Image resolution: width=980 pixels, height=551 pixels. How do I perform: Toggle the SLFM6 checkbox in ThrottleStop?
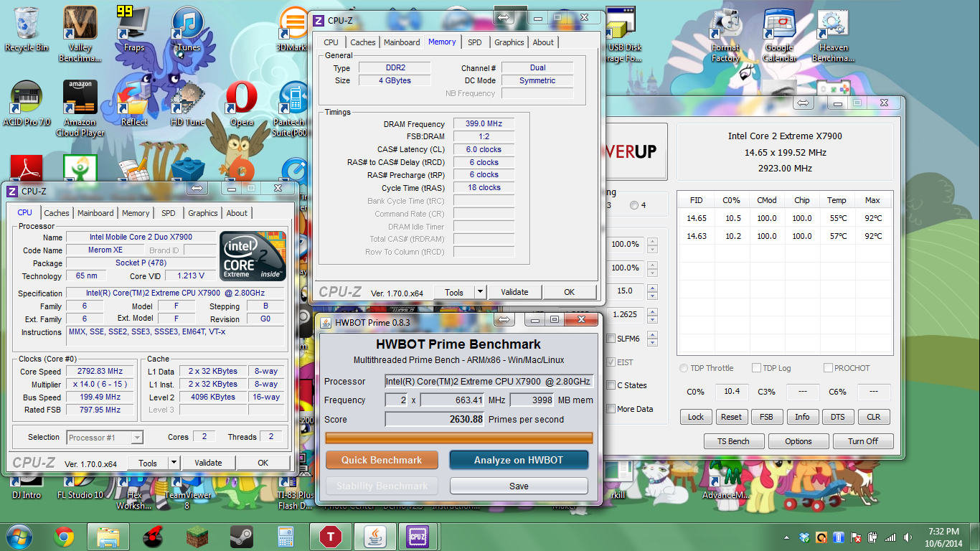[611, 339]
